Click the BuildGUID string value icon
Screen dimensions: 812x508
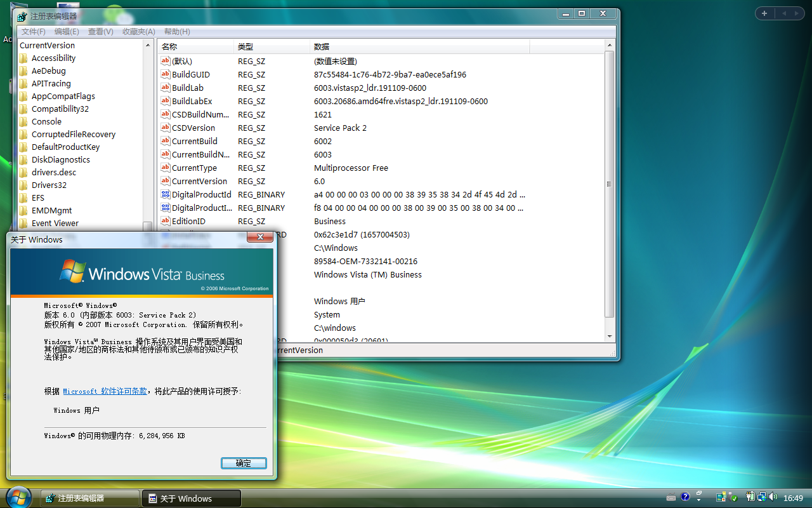(166, 74)
